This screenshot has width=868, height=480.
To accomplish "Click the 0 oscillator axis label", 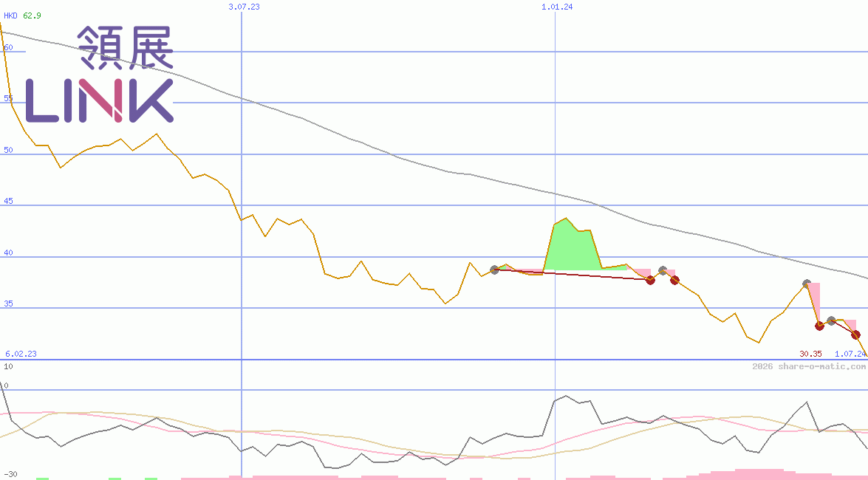I will pyautogui.click(x=6, y=385).
